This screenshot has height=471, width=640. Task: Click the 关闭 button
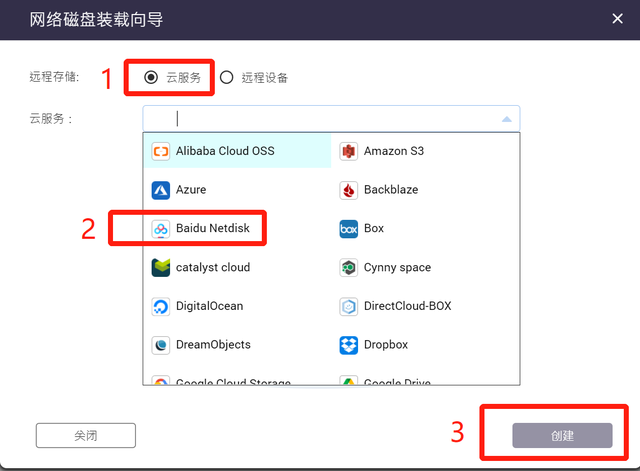pos(86,435)
